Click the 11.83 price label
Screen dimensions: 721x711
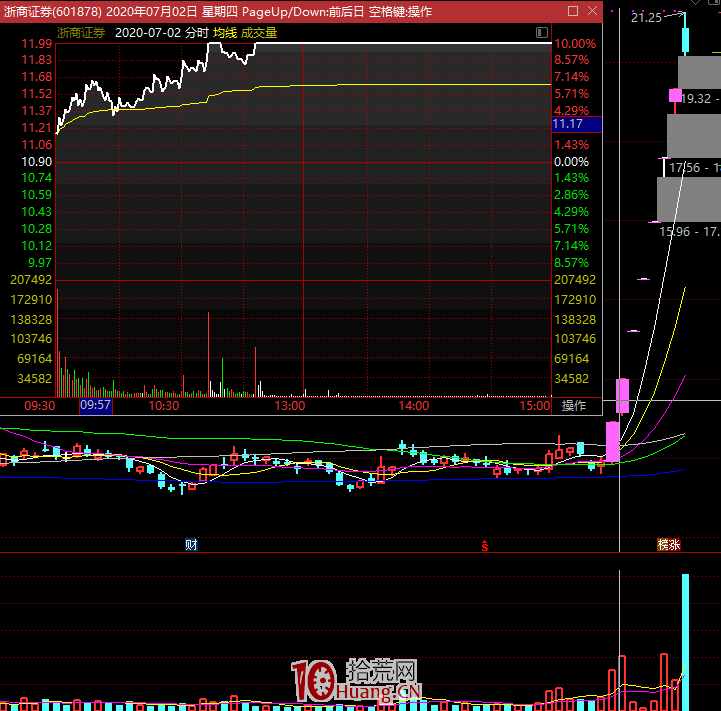(37, 60)
